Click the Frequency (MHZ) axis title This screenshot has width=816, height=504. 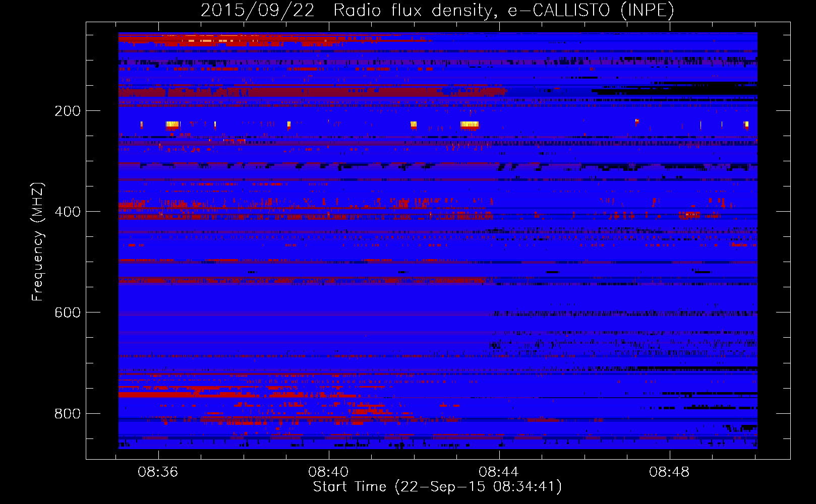coord(38,241)
